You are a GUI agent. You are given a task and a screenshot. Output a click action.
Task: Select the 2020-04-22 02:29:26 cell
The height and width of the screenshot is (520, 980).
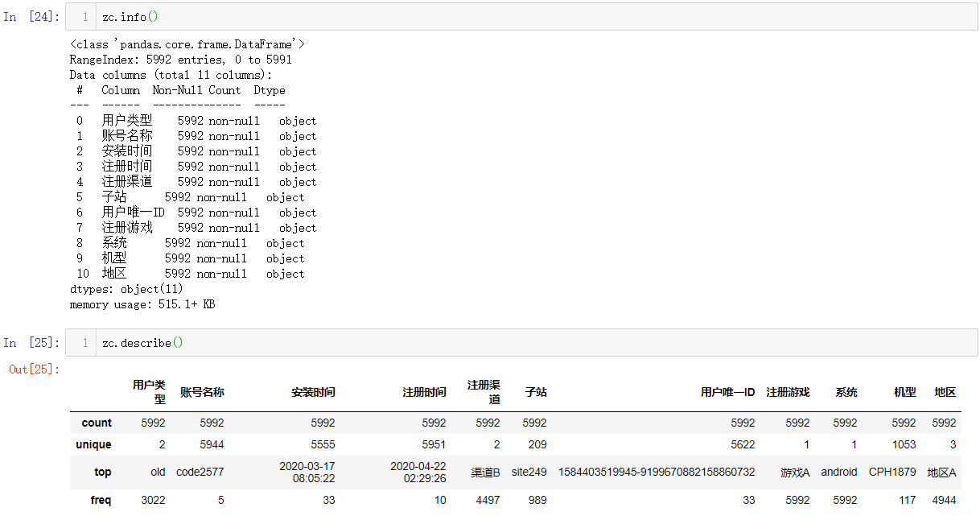[418, 472]
